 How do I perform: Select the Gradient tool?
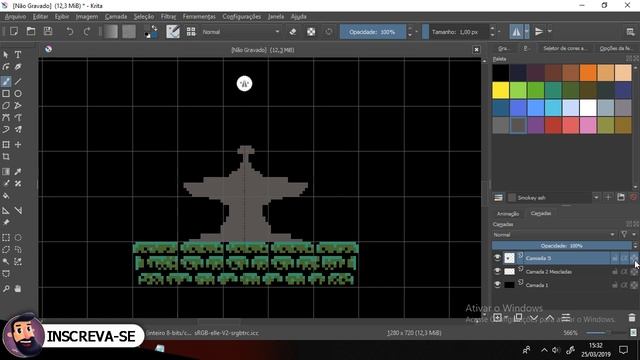6,172
